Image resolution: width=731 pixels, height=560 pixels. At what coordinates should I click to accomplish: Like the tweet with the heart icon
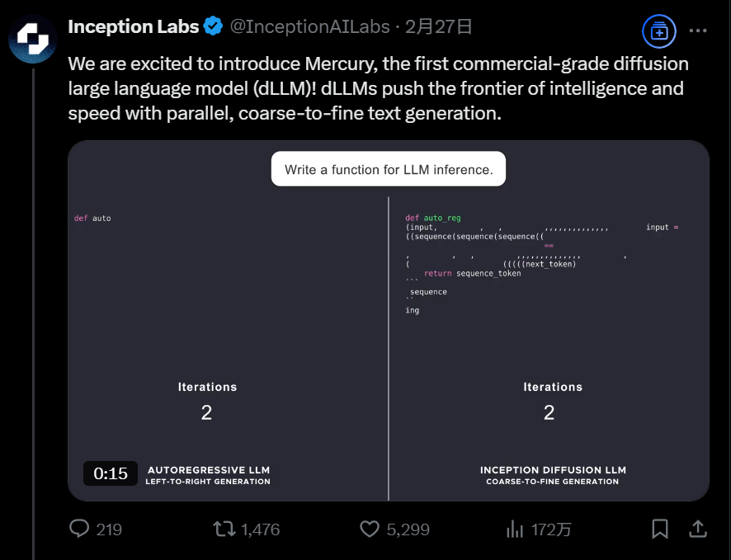[x=370, y=529]
